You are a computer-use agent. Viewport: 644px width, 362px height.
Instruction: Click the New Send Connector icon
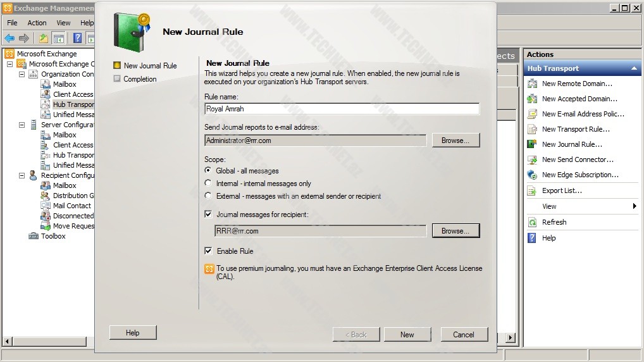pyautogui.click(x=532, y=159)
